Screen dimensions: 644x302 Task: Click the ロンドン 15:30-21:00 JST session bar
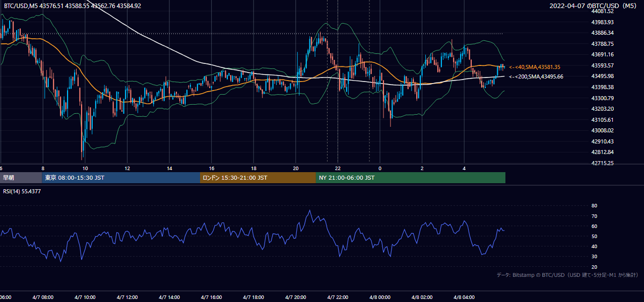pyautogui.click(x=258, y=178)
